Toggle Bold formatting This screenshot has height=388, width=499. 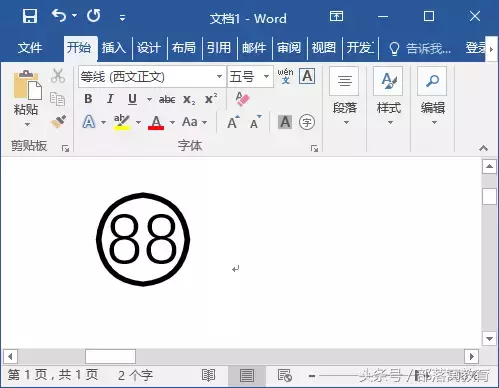point(88,99)
